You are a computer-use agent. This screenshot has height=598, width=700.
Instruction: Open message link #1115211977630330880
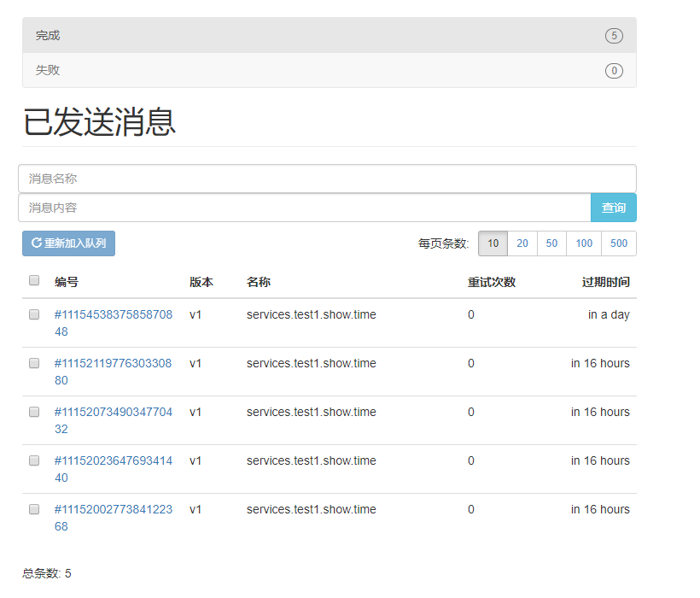tap(113, 372)
